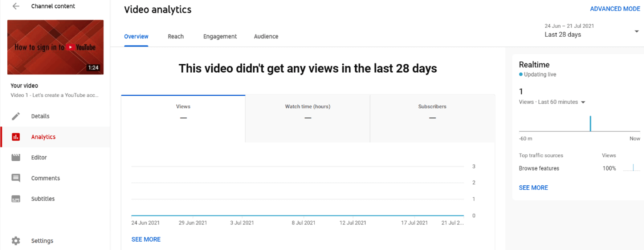Select the Watch time (hours) metric card
644x250 pixels.
tap(307, 118)
